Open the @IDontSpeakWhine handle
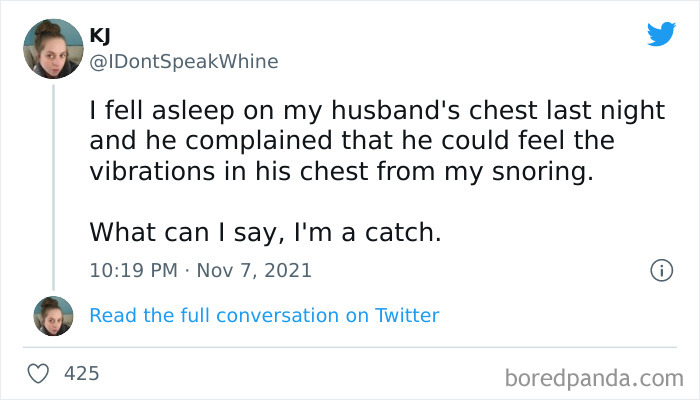The height and width of the screenshot is (400, 700). tap(183, 61)
